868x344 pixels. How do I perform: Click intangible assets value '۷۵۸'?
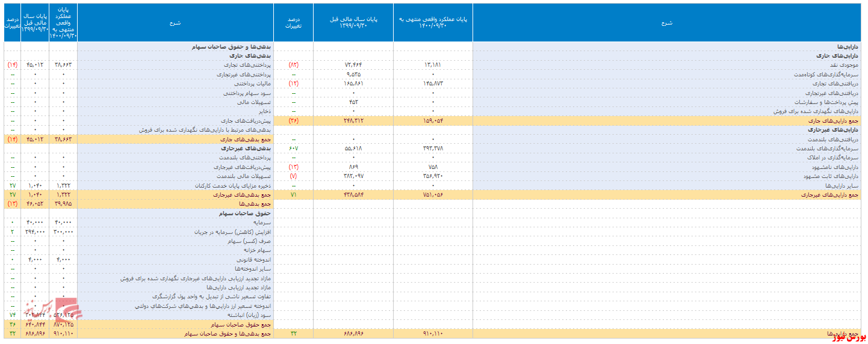(433, 167)
